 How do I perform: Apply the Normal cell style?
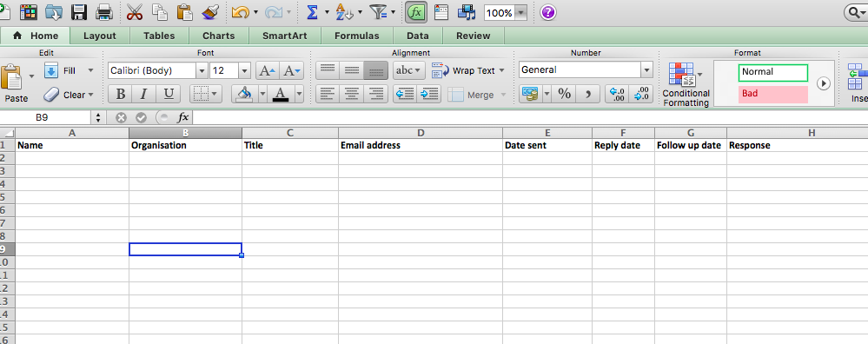click(772, 72)
